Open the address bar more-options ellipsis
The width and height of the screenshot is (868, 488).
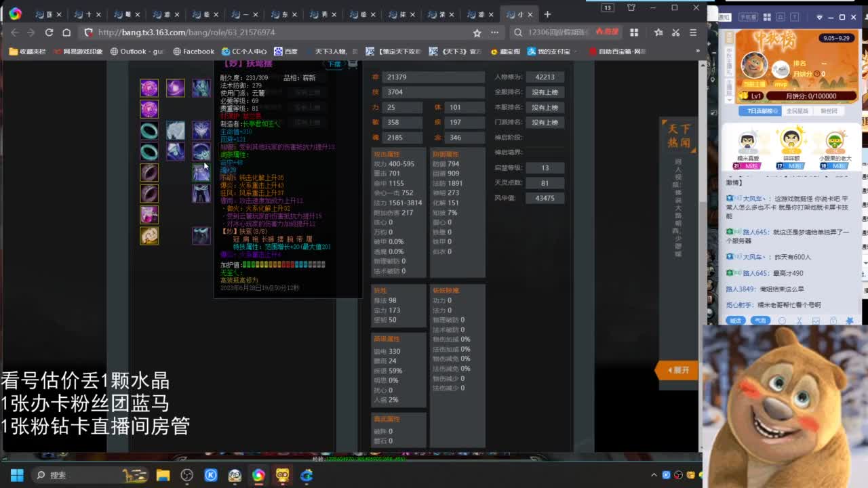[x=495, y=33]
